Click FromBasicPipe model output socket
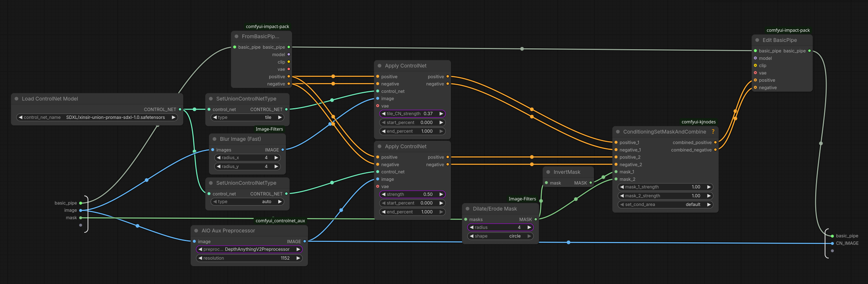The height and width of the screenshot is (284, 868). (289, 54)
